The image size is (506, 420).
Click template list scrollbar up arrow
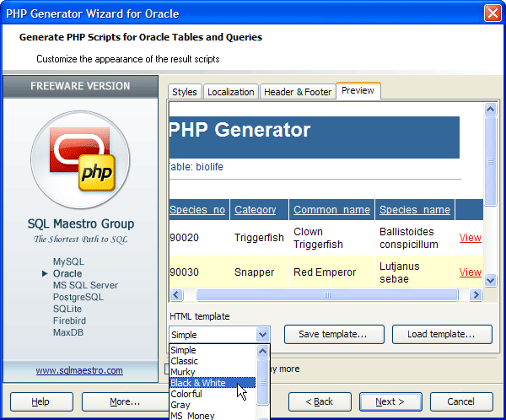pyautogui.click(x=262, y=351)
